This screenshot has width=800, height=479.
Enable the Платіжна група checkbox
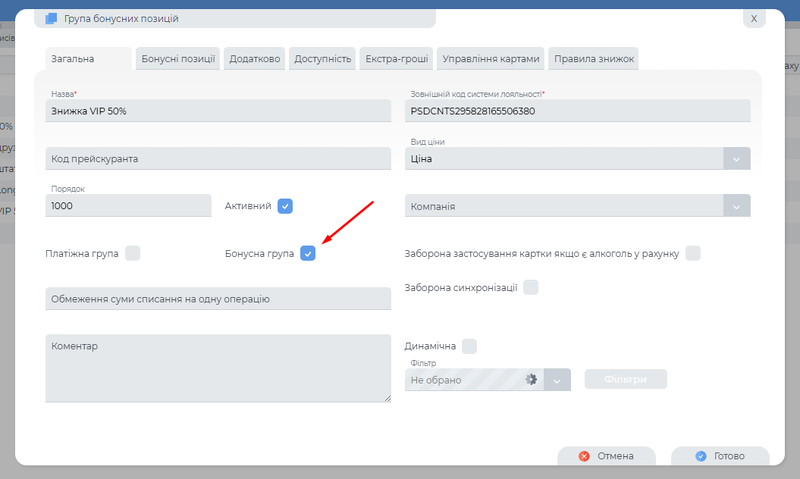(133, 254)
